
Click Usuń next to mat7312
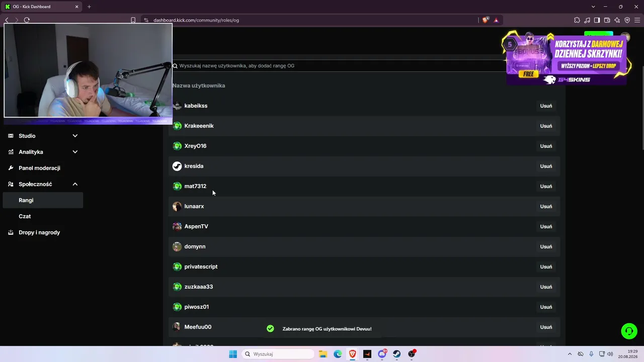(546, 186)
